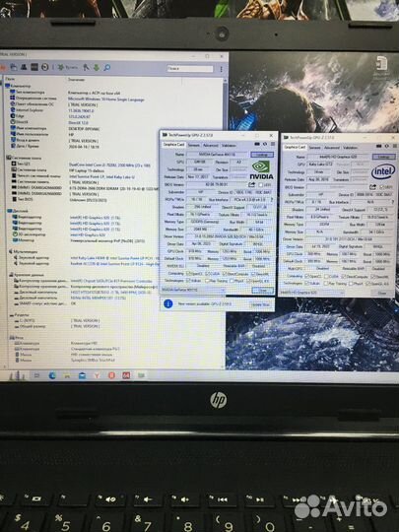Toggle PhysX checkbox in NVIDIA GPU-Z

(233, 281)
